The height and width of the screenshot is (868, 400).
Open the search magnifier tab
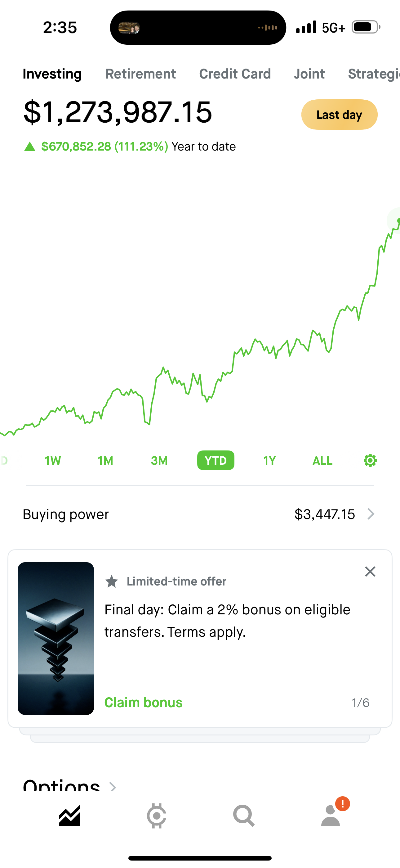coord(243,816)
